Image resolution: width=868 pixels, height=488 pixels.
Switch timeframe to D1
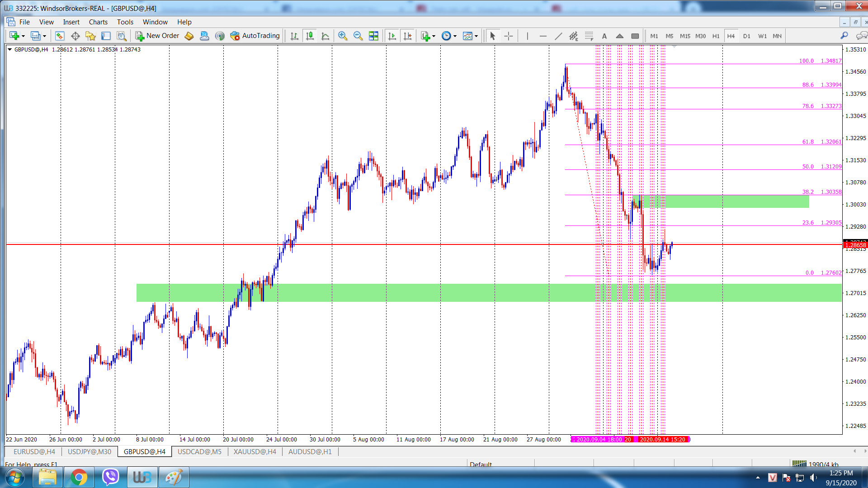(746, 36)
